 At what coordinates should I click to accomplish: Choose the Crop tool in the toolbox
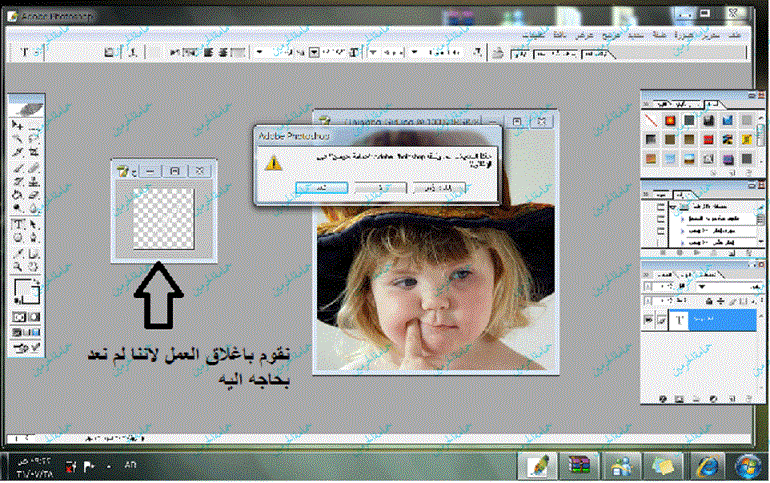17,153
